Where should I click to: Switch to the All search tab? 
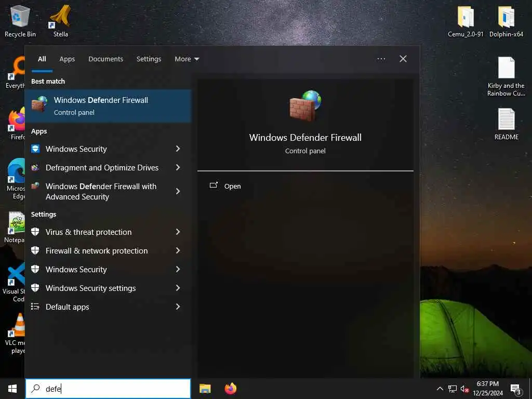point(42,59)
